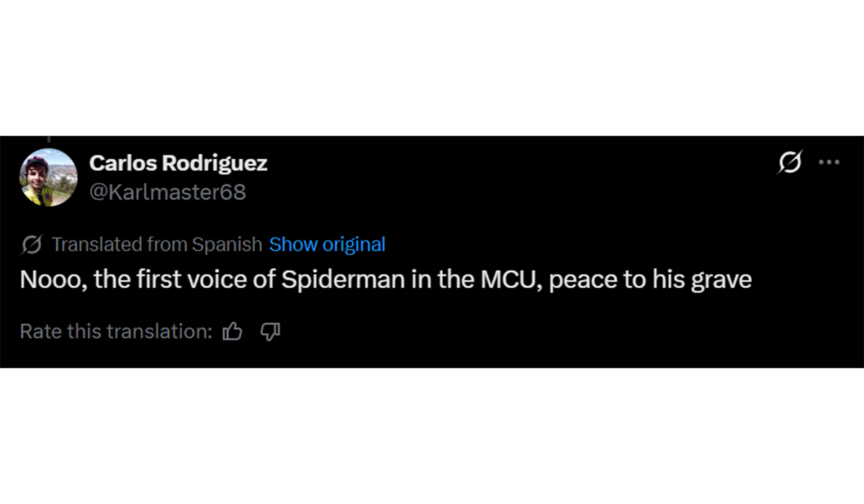This screenshot has height=504, width=864.
Task: Open the three-dot more options menu
Action: 829,163
